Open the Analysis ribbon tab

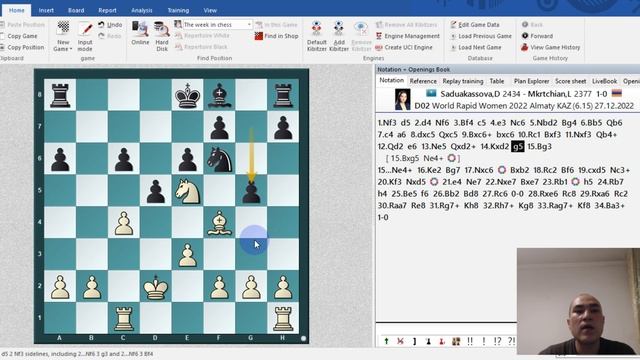[x=142, y=10]
